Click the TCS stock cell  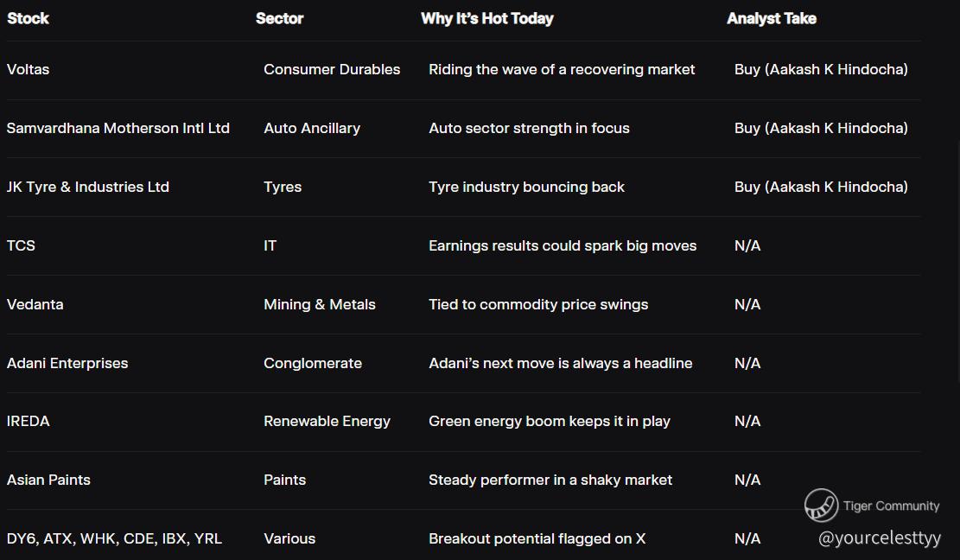click(21, 245)
